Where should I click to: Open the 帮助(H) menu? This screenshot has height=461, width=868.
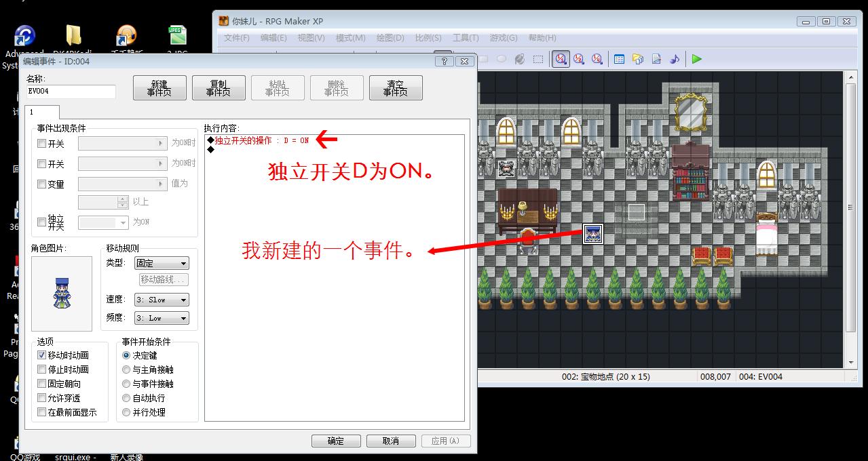click(x=542, y=38)
